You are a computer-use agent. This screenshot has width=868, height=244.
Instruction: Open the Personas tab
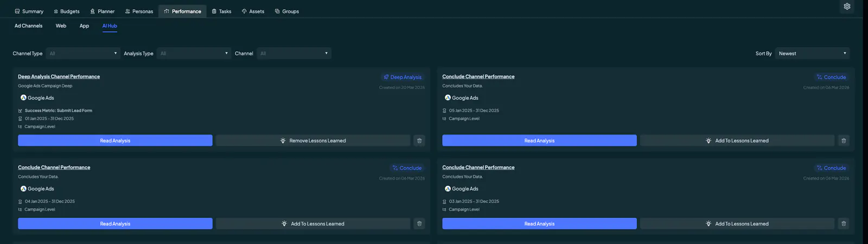coord(139,11)
